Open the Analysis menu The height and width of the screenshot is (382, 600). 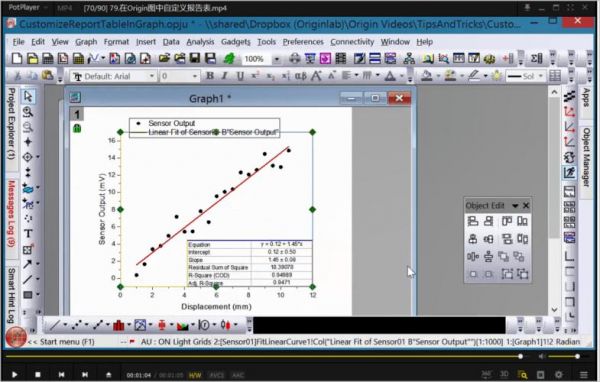pyautogui.click(x=200, y=42)
